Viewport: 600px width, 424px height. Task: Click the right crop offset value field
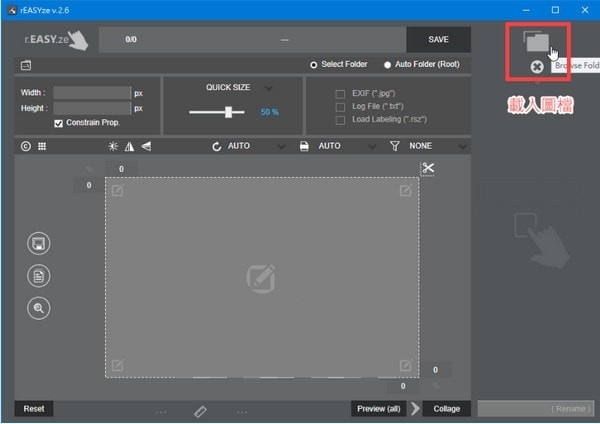(x=435, y=370)
